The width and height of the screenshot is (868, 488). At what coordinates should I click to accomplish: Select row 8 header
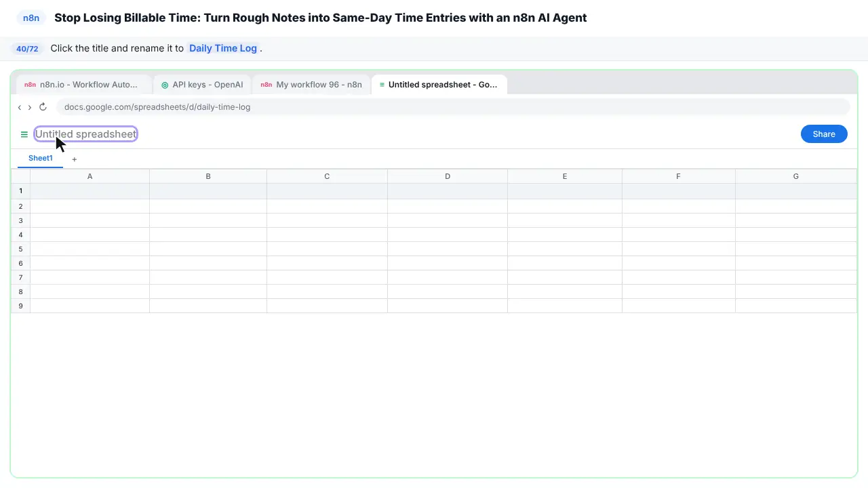pos(20,291)
